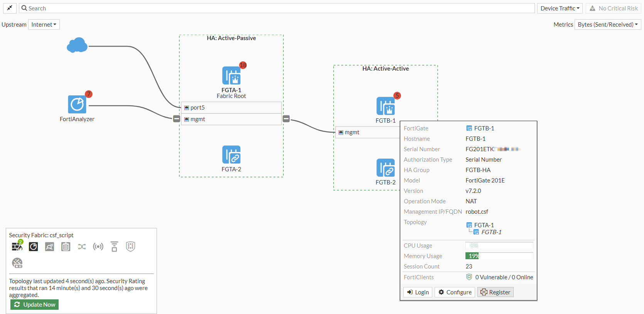Open the Upstream Internet dropdown
Image resolution: width=644 pixels, height=314 pixels.
[44, 25]
